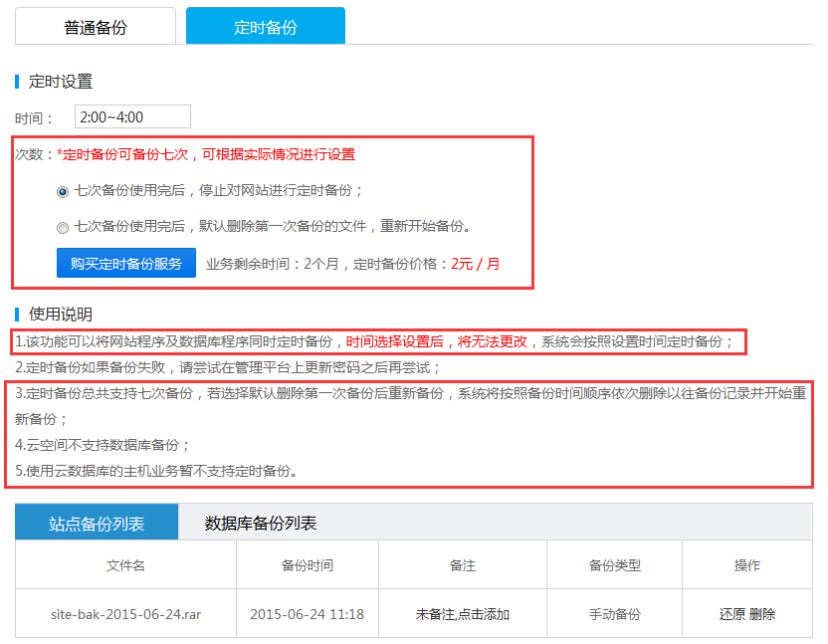Click the 购买定时备份服务 button
The image size is (828, 644).
point(126,264)
